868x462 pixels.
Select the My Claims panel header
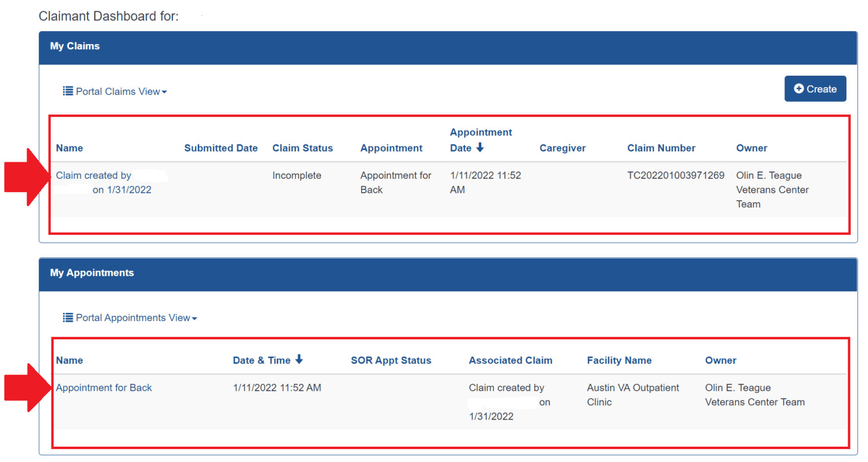pyautogui.click(x=75, y=46)
